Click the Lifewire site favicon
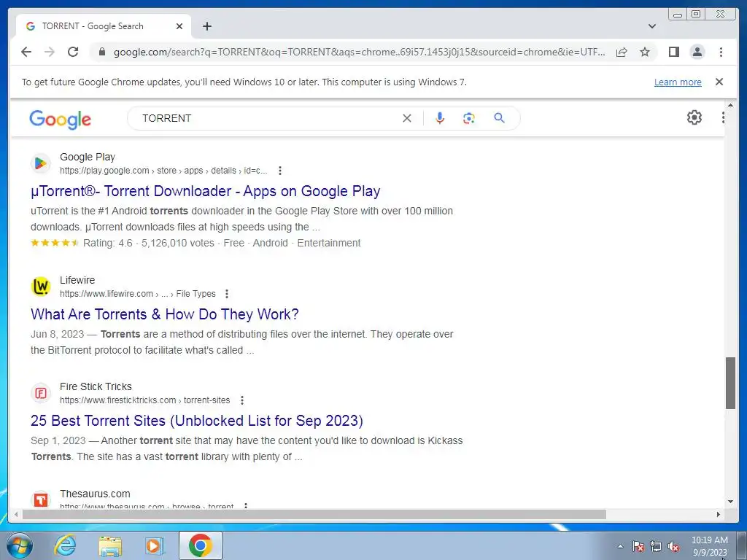 (41, 287)
